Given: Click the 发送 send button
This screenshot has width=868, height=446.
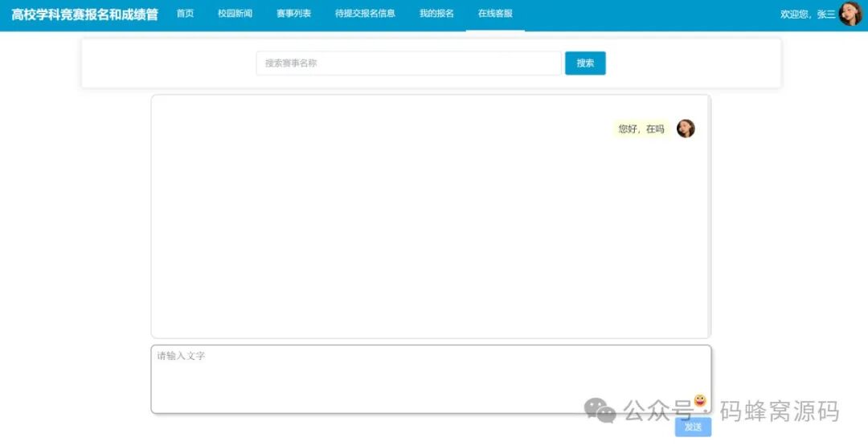Looking at the screenshot, I should point(693,428).
